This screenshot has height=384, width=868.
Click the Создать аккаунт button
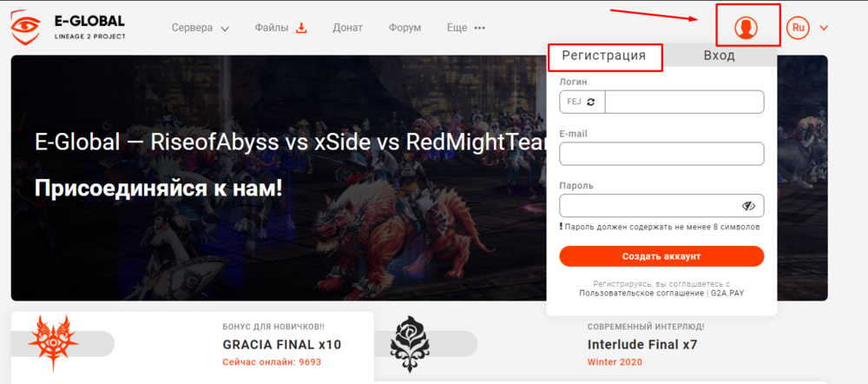tap(661, 256)
